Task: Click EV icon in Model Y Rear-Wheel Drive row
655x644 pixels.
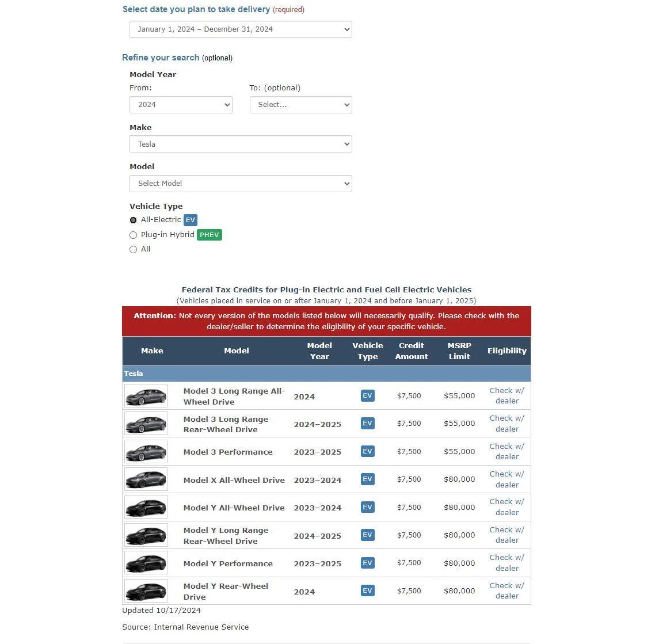Action: click(x=368, y=590)
